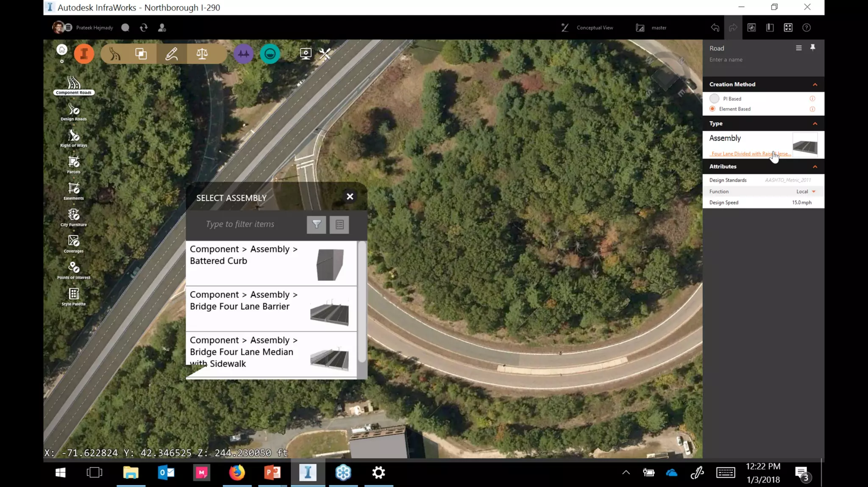Screen dimensions: 868x487
Task: Click the Select Assembly list scrollbar
Action: (362, 302)
